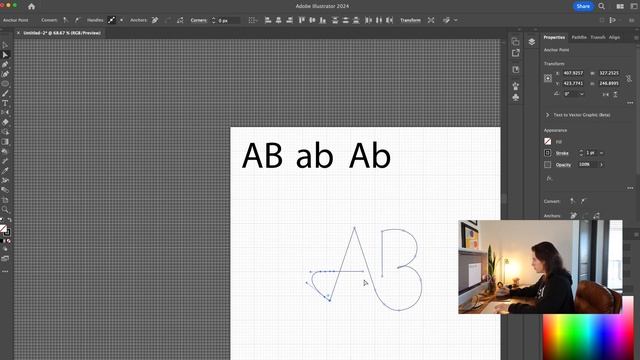Image resolution: width=640 pixels, height=360 pixels.
Task: Flip horizontally in Transform section
Action: (606, 94)
